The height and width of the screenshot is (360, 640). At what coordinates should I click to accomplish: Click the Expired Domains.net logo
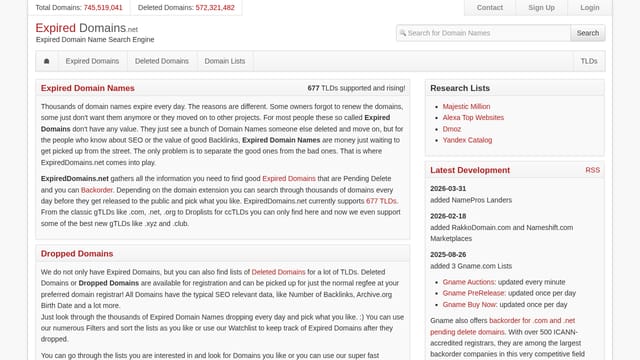[x=87, y=28]
